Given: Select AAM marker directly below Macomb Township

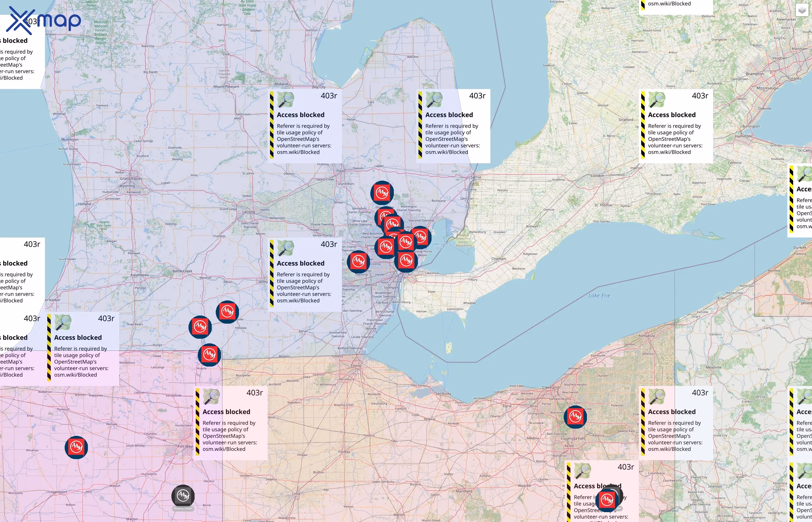Looking at the screenshot, I should [x=420, y=237].
